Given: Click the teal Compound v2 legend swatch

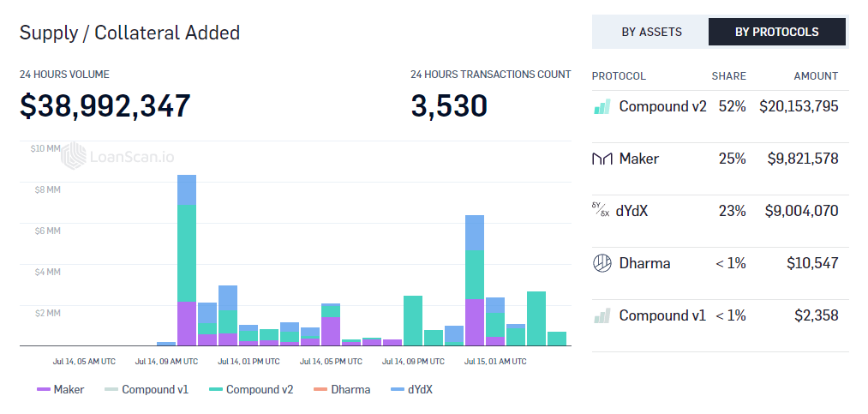Looking at the screenshot, I should pos(216,390).
